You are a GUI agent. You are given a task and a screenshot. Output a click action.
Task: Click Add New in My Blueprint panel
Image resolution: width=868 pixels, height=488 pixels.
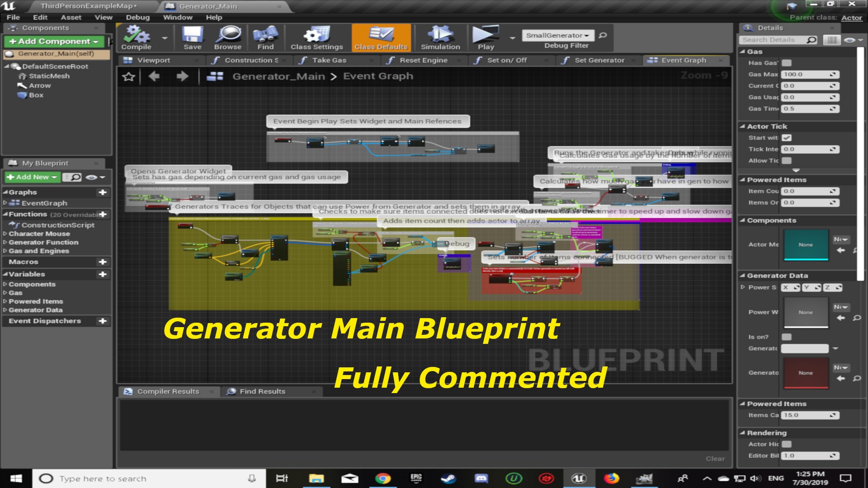[31, 177]
